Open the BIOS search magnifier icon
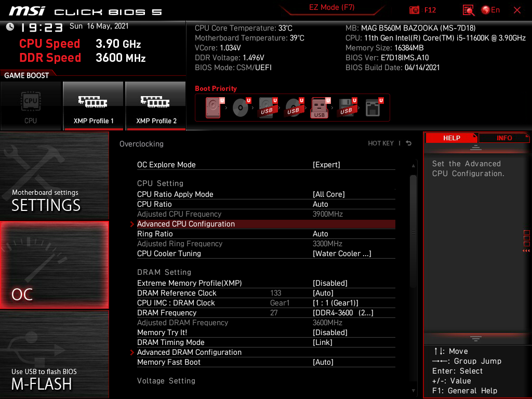This screenshot has height=399, width=532. [469, 10]
